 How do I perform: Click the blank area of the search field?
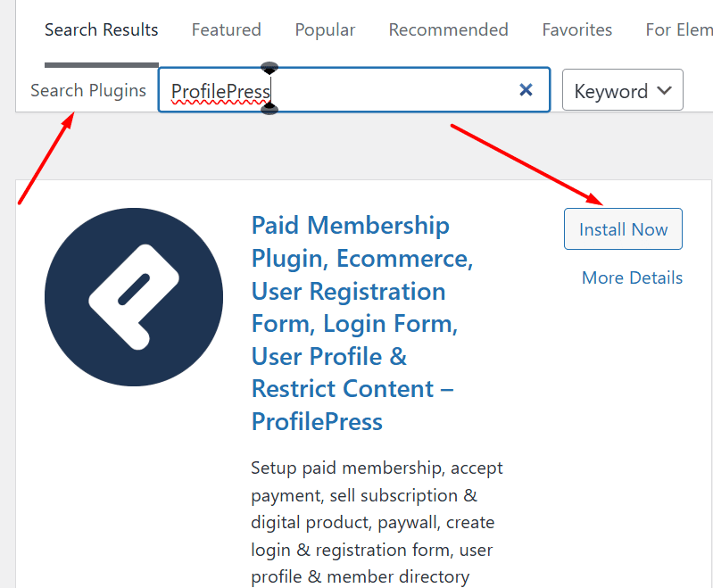click(x=393, y=91)
